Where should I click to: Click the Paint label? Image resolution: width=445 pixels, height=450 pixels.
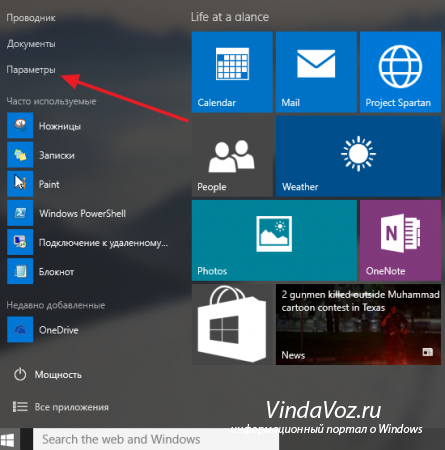(49, 184)
